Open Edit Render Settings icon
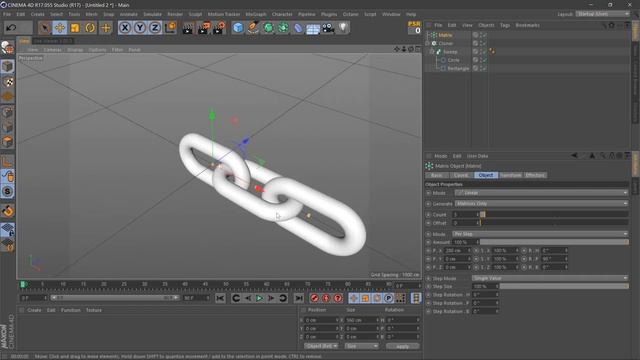The width and height of the screenshot is (640, 360). click(219, 28)
